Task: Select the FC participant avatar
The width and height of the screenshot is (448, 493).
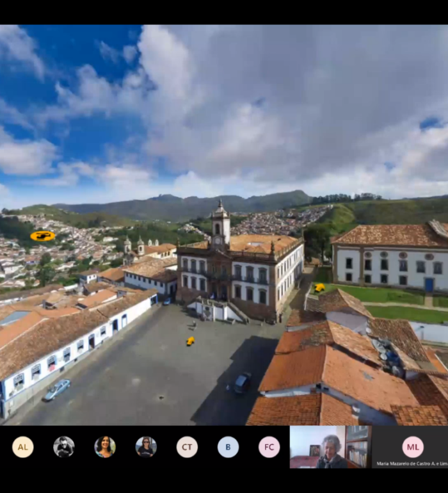Action: pos(269,447)
